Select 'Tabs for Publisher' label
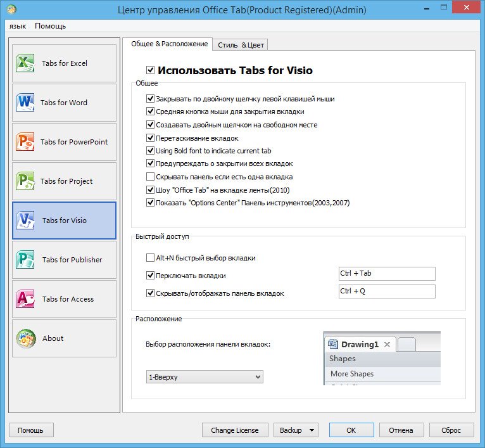Image resolution: width=485 pixels, height=448 pixels. tap(72, 260)
